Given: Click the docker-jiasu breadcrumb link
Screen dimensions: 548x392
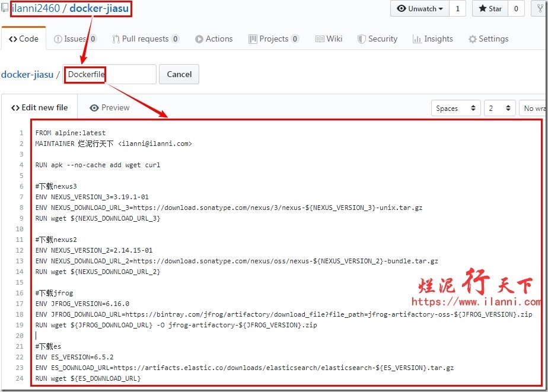Looking at the screenshot, I should point(27,75).
